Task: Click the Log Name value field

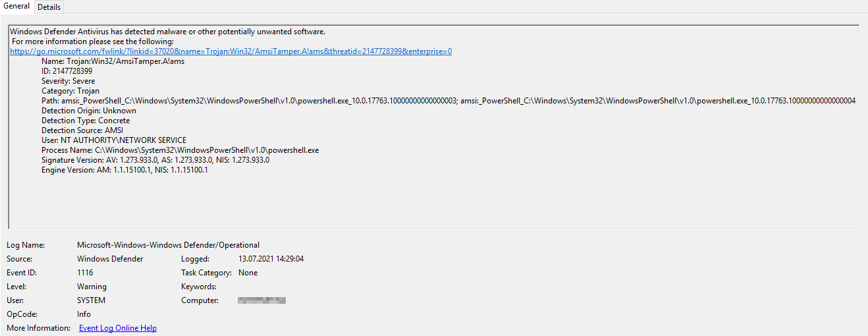Action: 168,245
